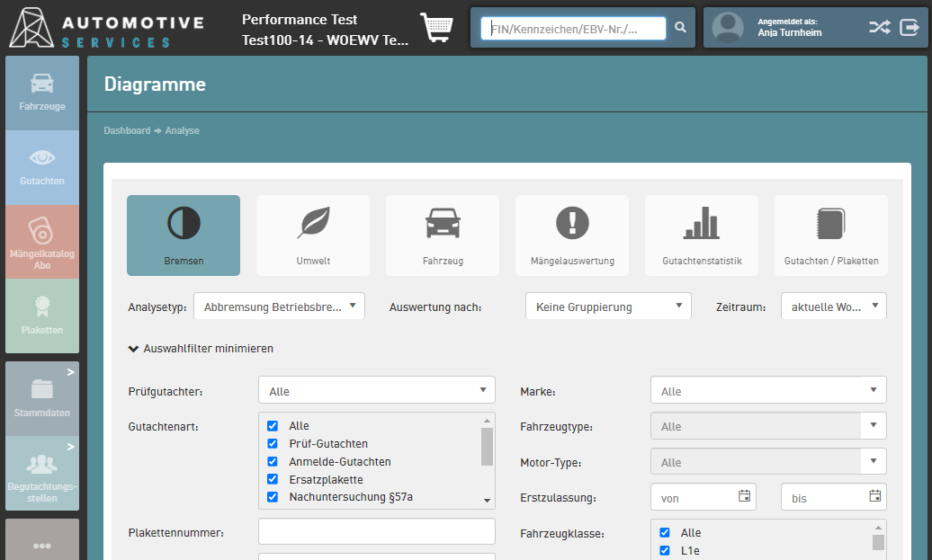Click the Plakettennummer input field
The width and height of the screenshot is (932, 560).
click(x=376, y=532)
